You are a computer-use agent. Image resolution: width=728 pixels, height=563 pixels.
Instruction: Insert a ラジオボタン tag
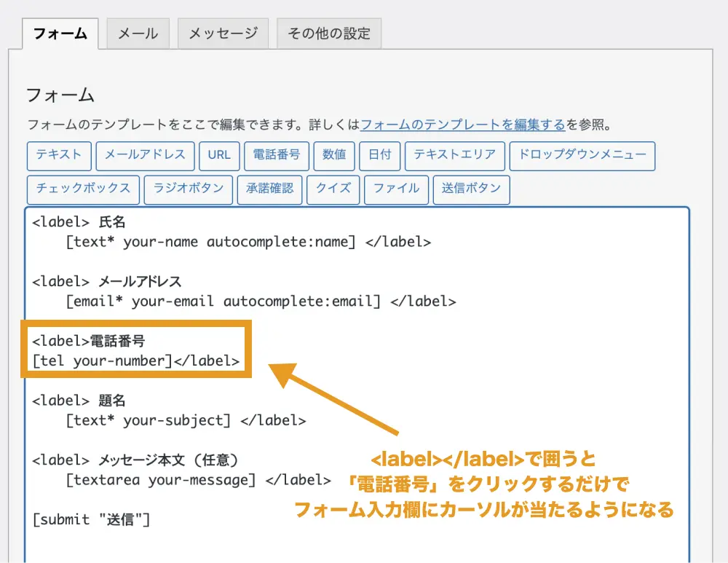[189, 189]
